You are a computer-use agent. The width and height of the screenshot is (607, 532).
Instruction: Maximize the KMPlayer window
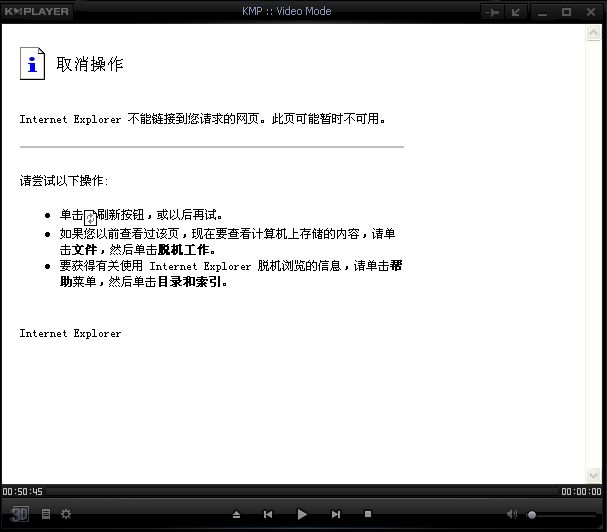pos(566,12)
